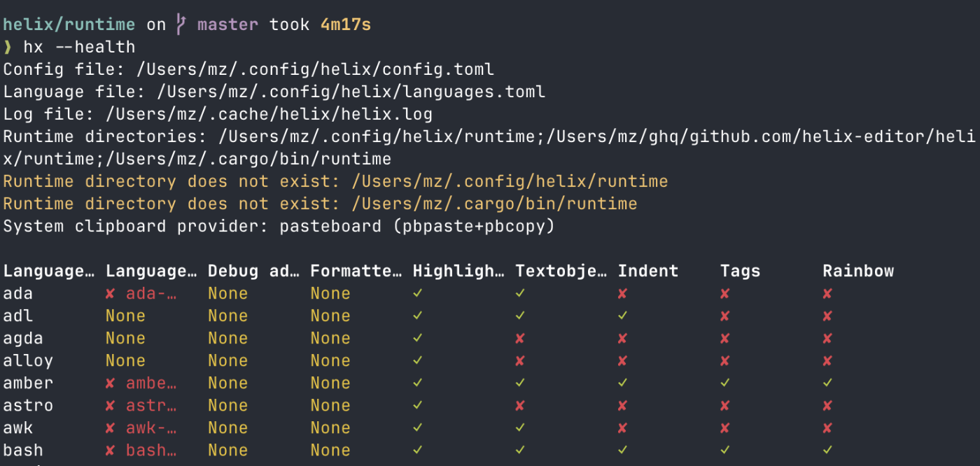
Task: Click the red cross beside ambe language server
Action: [x=111, y=383]
